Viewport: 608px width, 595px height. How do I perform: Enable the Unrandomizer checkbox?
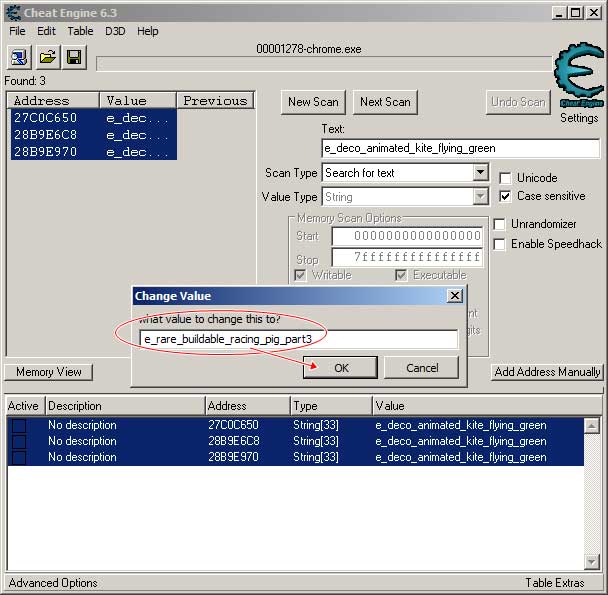click(x=499, y=224)
